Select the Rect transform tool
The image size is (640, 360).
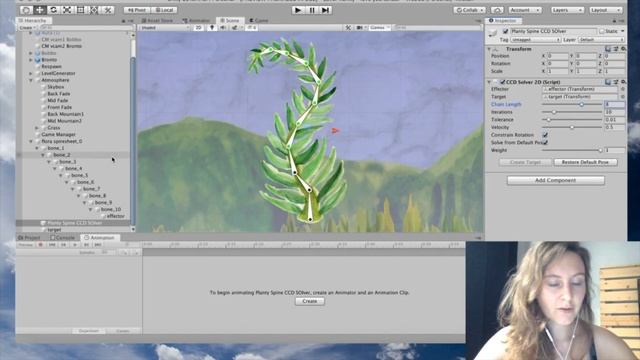coord(80,10)
